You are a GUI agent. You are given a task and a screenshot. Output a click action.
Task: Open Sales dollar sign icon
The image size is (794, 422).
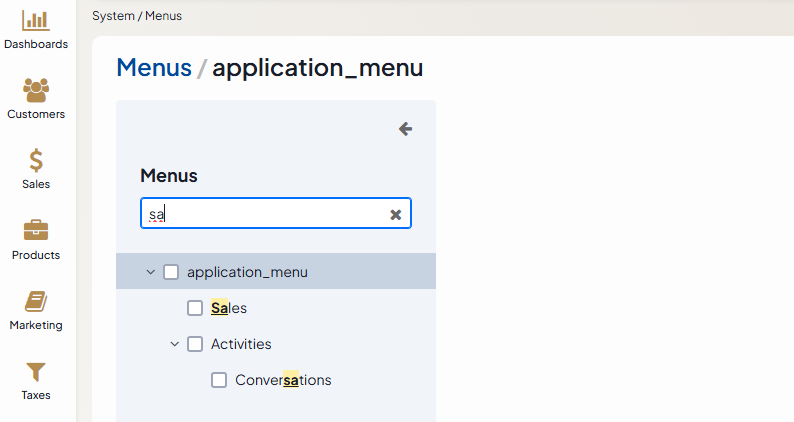coord(36,160)
